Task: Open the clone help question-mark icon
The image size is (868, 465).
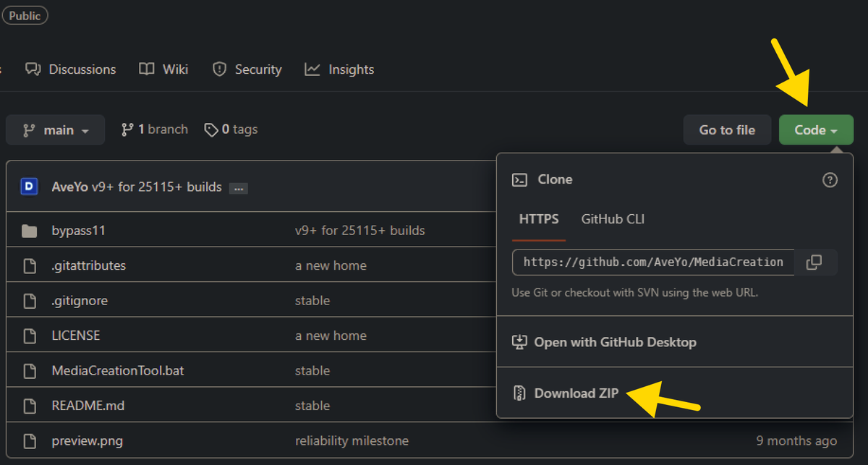Action: [830, 180]
